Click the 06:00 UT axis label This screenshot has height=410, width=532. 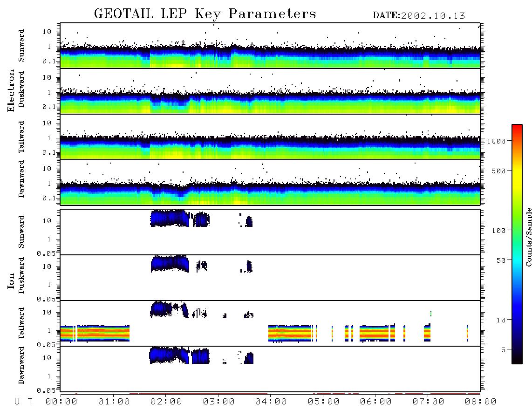click(x=375, y=402)
